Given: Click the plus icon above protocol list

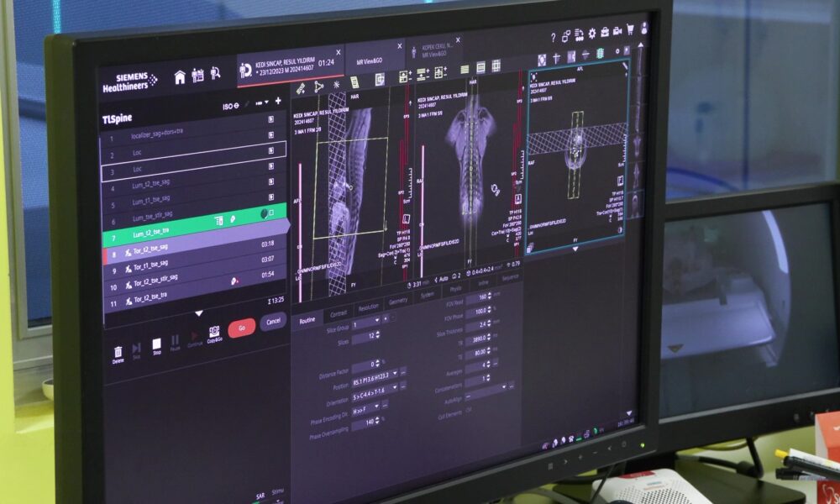Looking at the screenshot, I should click(278, 102).
